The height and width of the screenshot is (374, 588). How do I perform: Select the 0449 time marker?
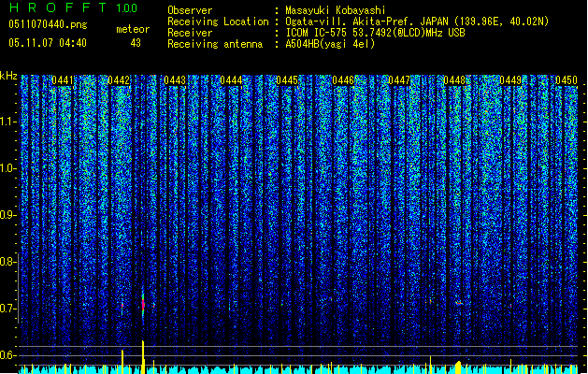[510, 80]
